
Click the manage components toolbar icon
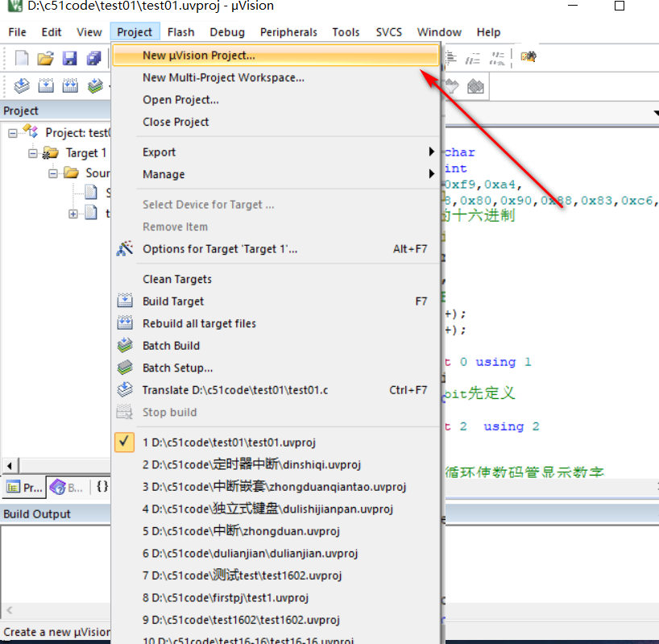pyautogui.click(x=475, y=86)
